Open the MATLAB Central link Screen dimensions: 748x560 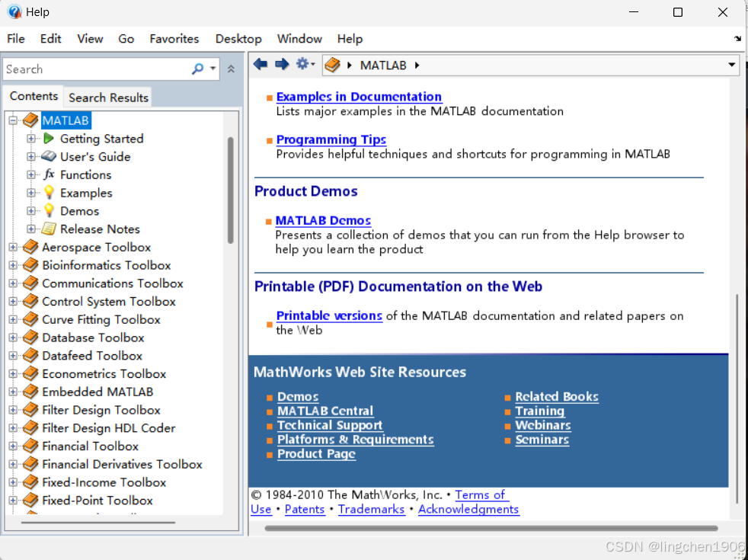coord(325,411)
